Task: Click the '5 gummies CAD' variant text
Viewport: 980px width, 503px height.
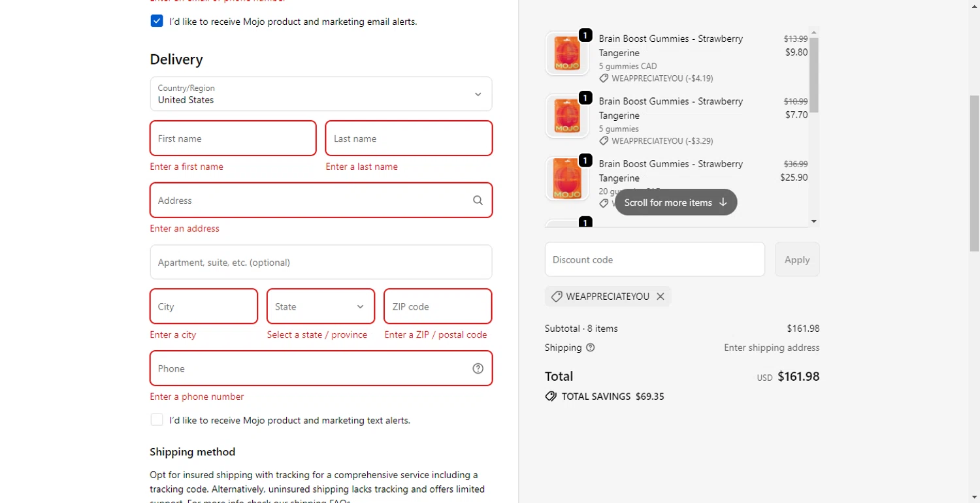Action: coord(628,66)
